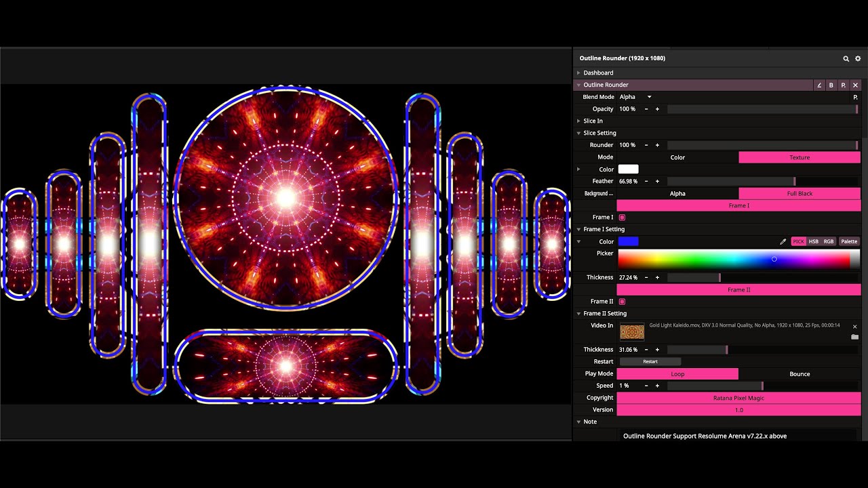Switch color mode to PICK tab
Viewport: 868px width, 488px height.
click(799, 241)
